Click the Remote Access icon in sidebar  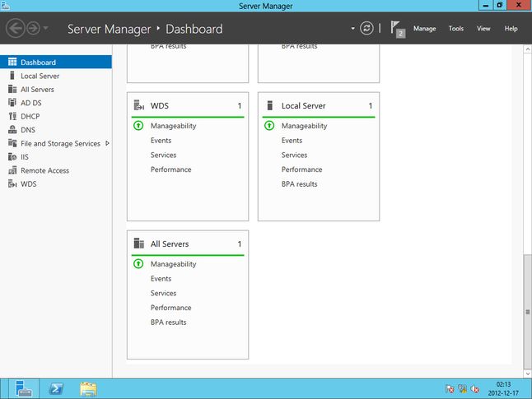(x=12, y=170)
